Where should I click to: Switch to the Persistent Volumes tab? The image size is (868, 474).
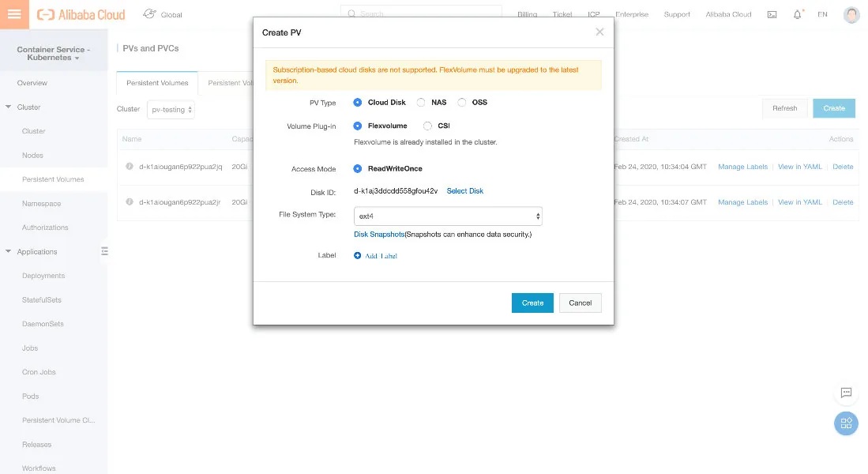(157, 83)
